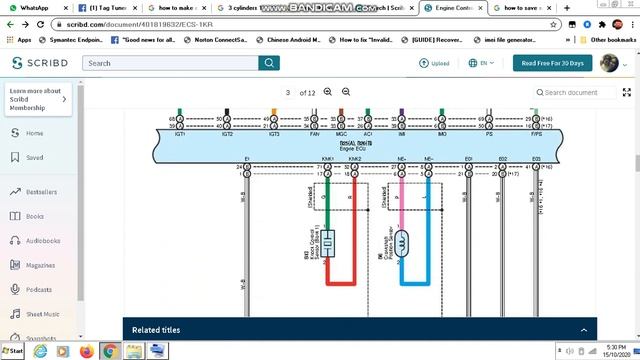Go forward to next page
The width and height of the screenshot is (640, 360).
[x=25, y=24]
